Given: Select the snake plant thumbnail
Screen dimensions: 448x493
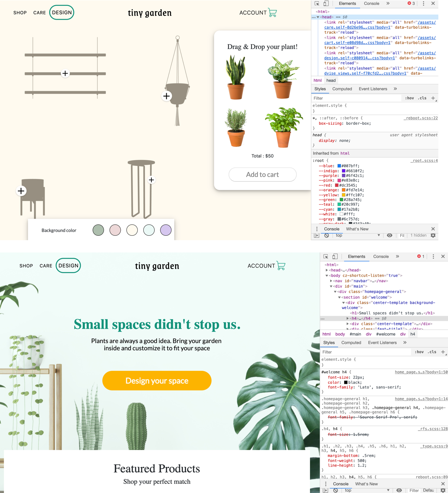Looking at the screenshot, I should [x=236, y=77].
